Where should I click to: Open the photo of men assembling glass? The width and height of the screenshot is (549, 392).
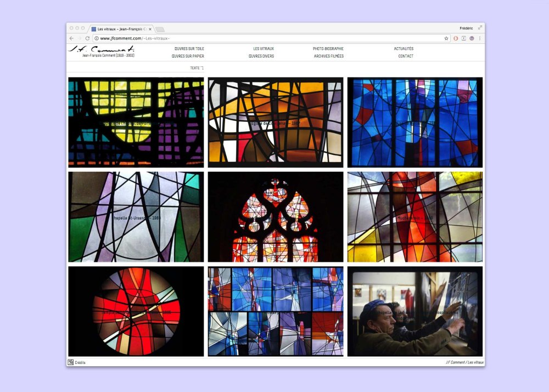[415, 311]
